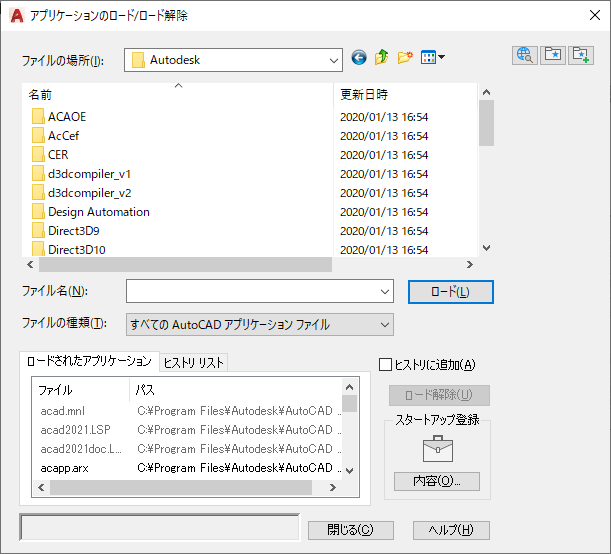
Task: Close the dialog with the X button
Action: (x=595, y=15)
